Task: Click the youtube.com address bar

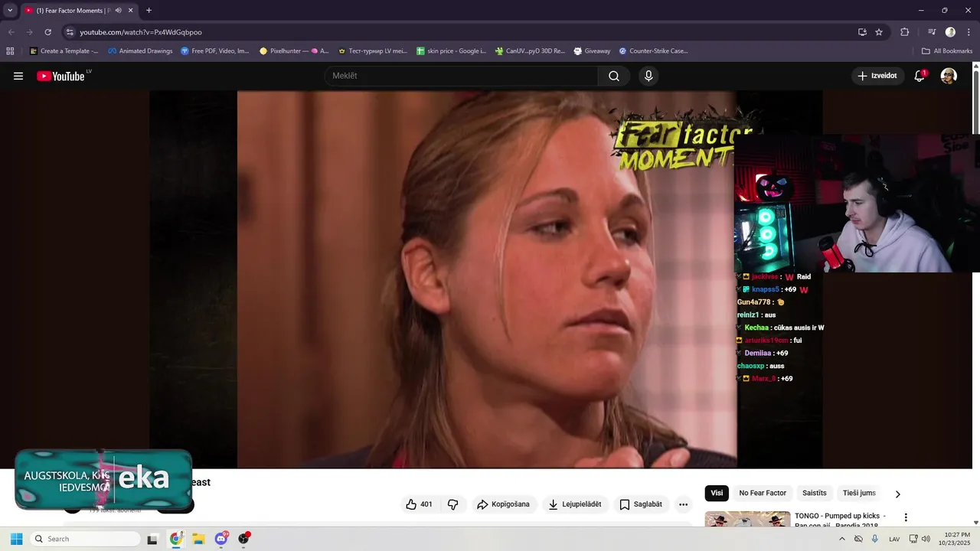Action: (x=459, y=32)
